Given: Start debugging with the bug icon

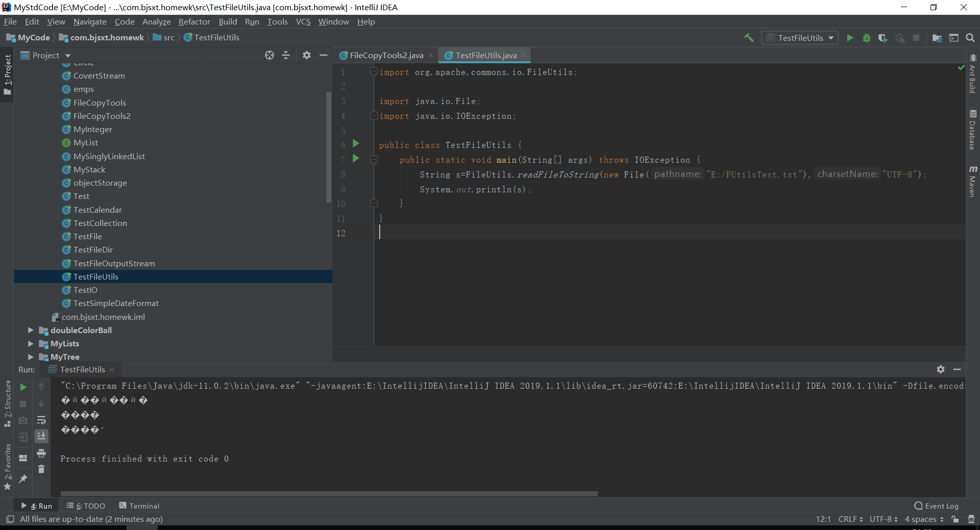Looking at the screenshot, I should pos(866,38).
